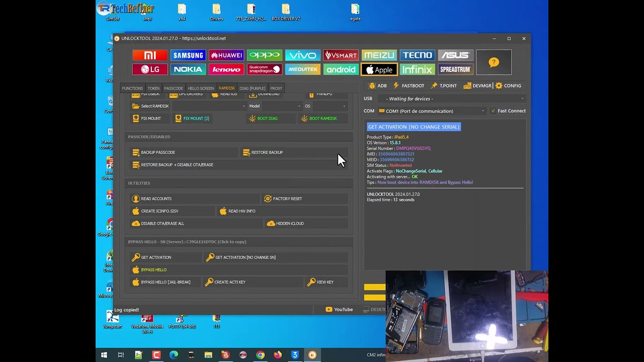
Task: Switch to the TOKEN tab
Action: 153,88
